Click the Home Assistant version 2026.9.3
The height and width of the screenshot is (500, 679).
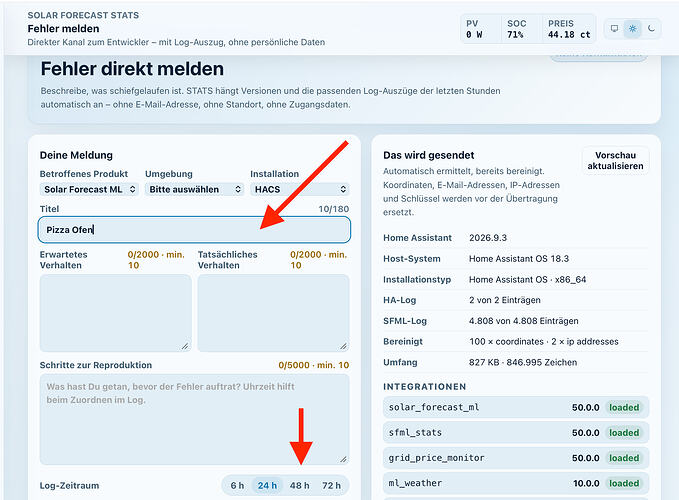[x=488, y=238]
